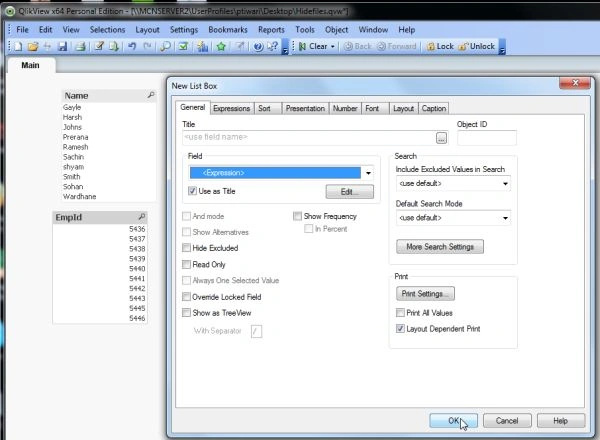
Task: Tick the Read Only checkbox
Action: (186, 264)
